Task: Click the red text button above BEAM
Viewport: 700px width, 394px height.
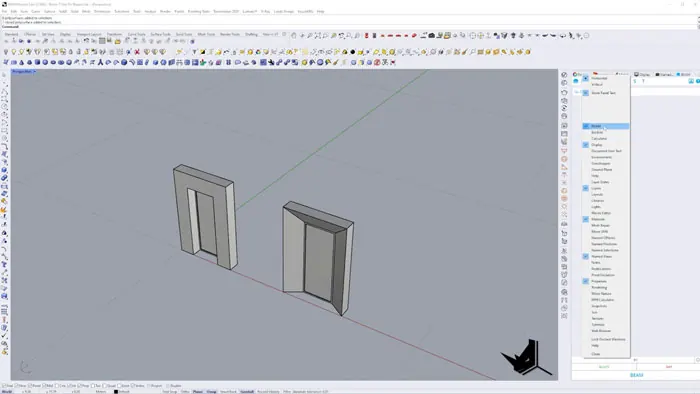Action: point(668,367)
